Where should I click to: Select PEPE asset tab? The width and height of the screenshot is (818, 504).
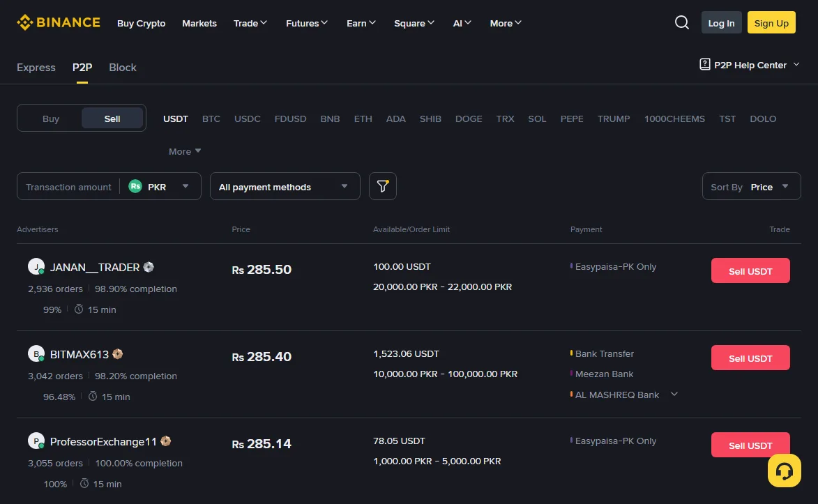(572, 119)
